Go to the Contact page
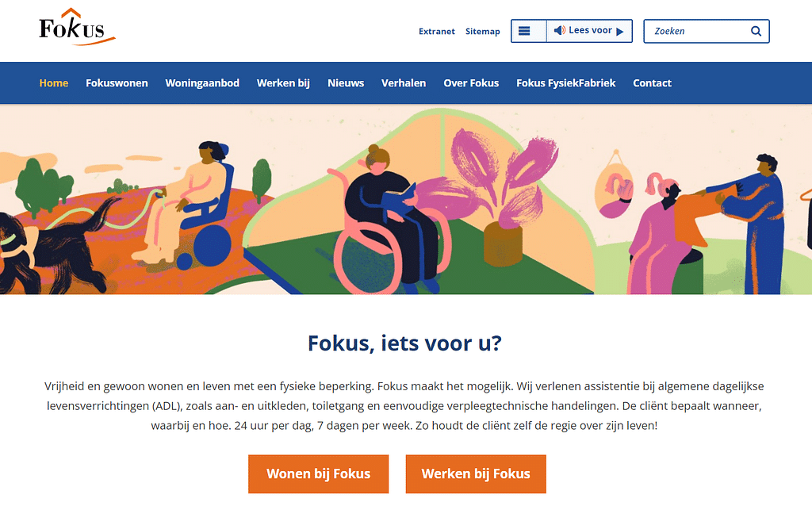812x506 pixels. coord(652,83)
